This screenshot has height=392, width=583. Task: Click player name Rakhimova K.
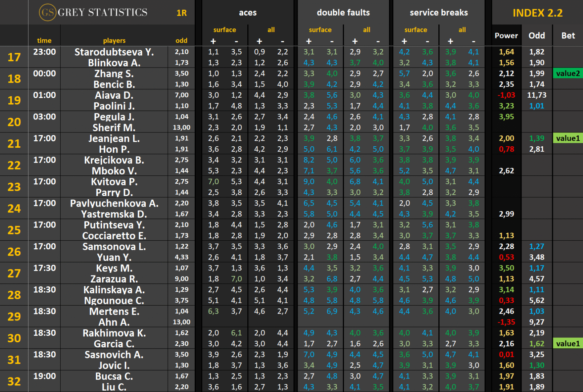(x=114, y=333)
